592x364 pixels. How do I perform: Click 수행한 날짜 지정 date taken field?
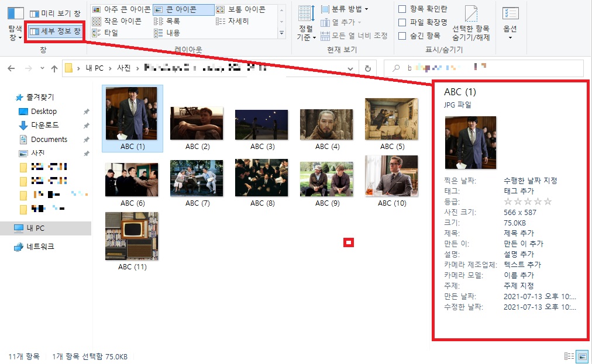click(531, 181)
